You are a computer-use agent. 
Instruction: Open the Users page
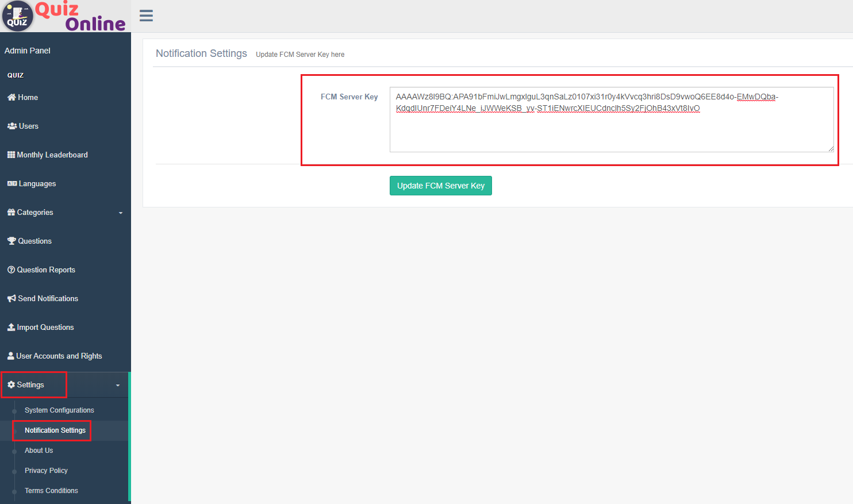[x=66, y=126]
